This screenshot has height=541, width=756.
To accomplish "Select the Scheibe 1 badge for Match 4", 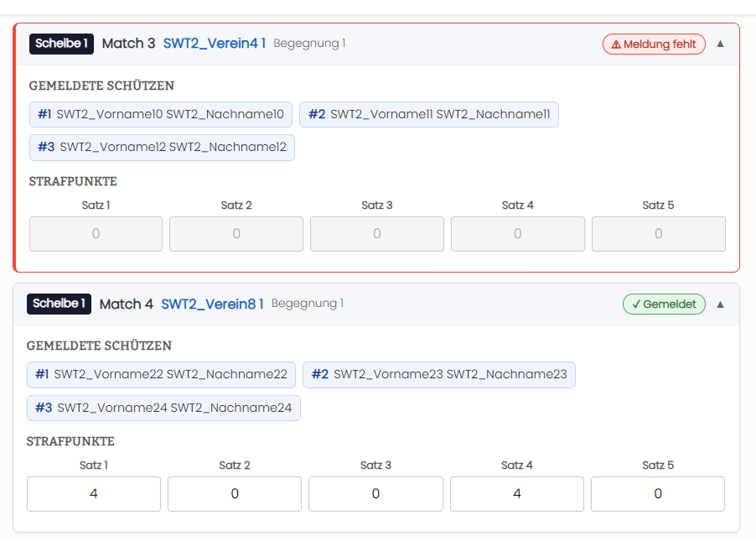I will click(59, 304).
